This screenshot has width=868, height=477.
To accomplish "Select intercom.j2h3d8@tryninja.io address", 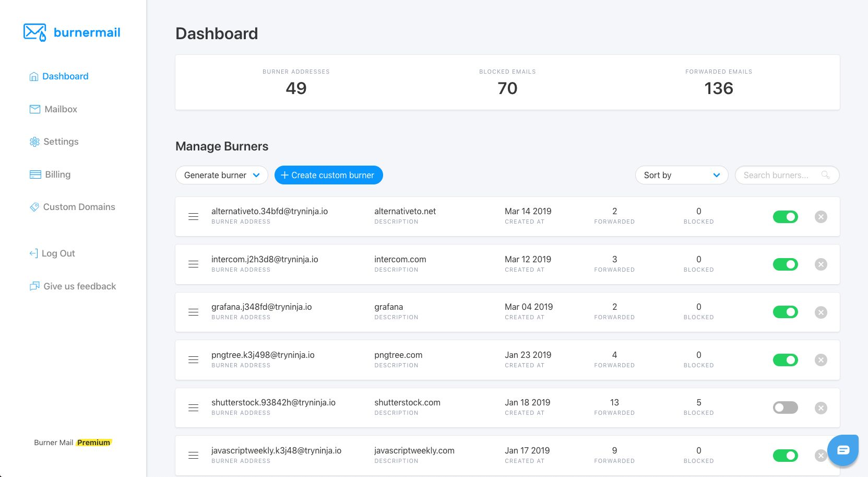I will coord(265,259).
